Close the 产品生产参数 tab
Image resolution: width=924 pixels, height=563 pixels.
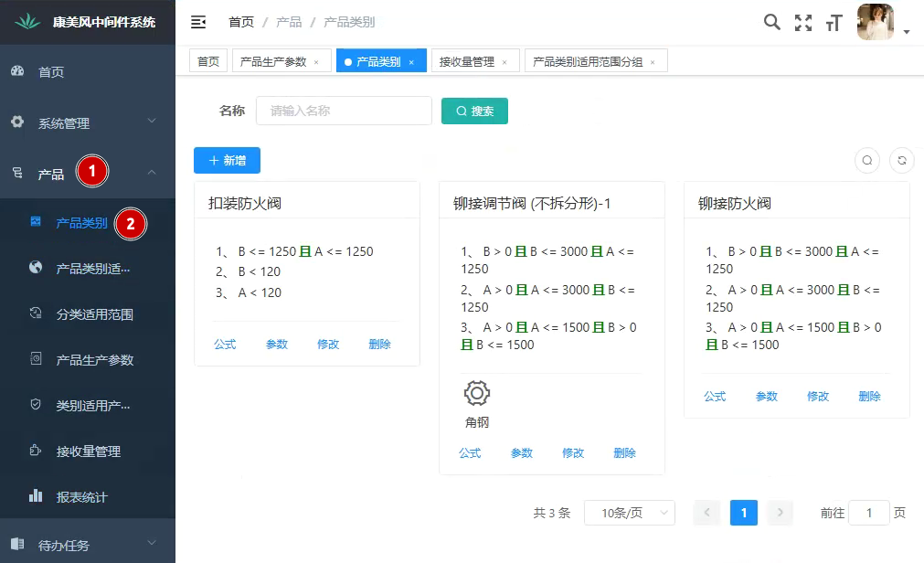pos(316,62)
